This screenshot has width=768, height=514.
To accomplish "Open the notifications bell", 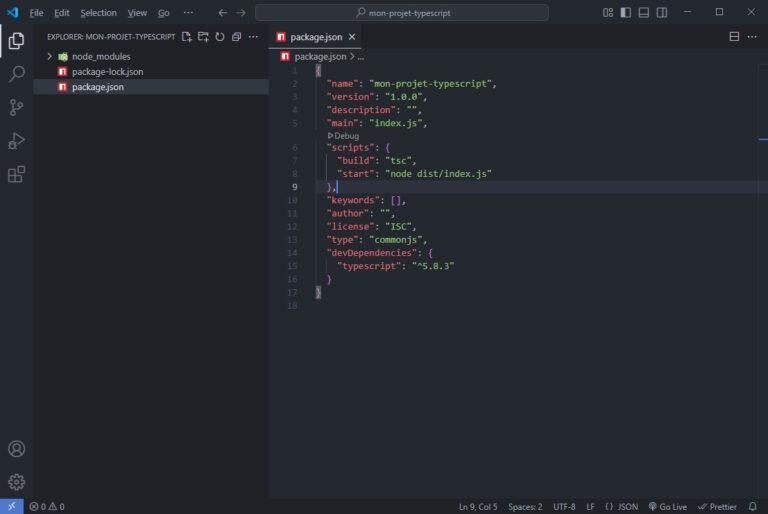I will tap(752, 506).
